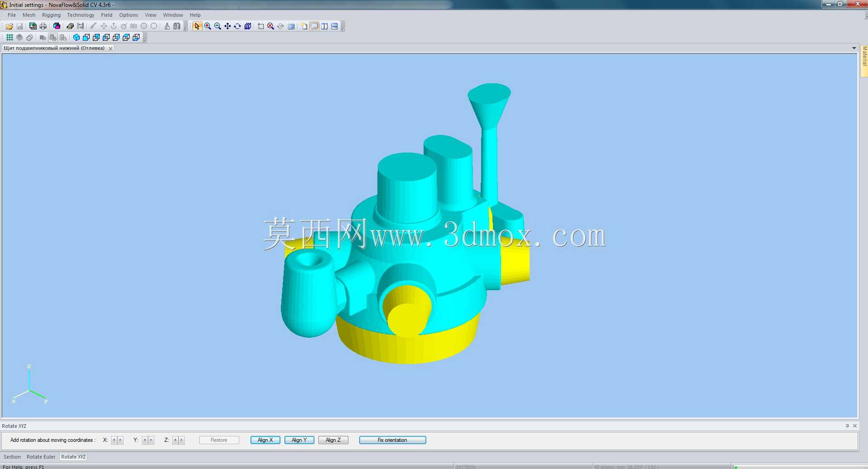Viewport: 868px width, 469px height.
Task: Click the reset zoom magnifier with cross
Action: click(271, 26)
